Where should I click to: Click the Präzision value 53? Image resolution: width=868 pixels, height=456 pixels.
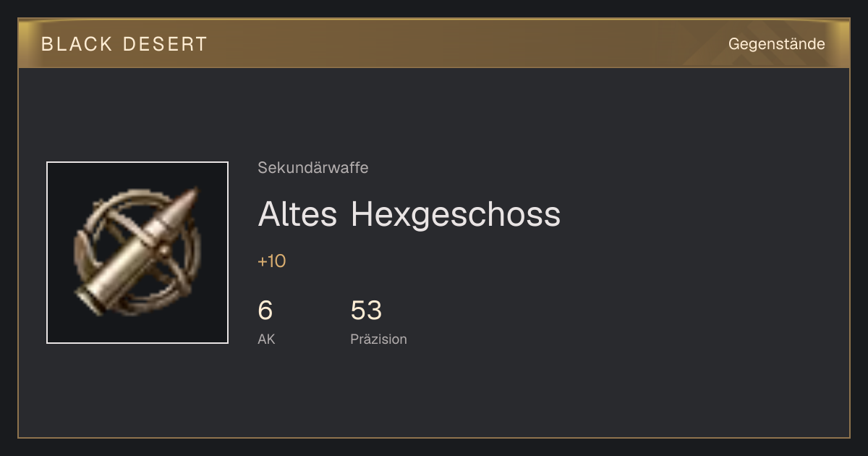(366, 311)
